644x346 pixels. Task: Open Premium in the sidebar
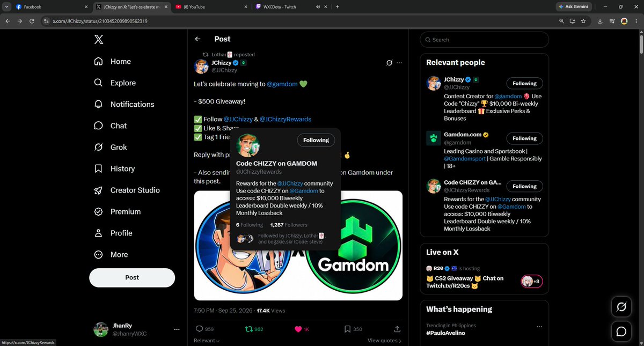click(118, 211)
